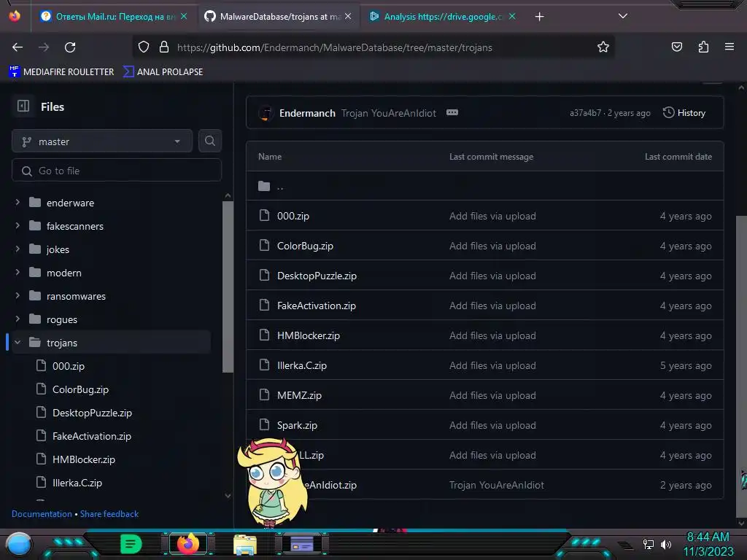Click the search magnifier beside master branch
The image size is (747, 560).
pos(209,141)
